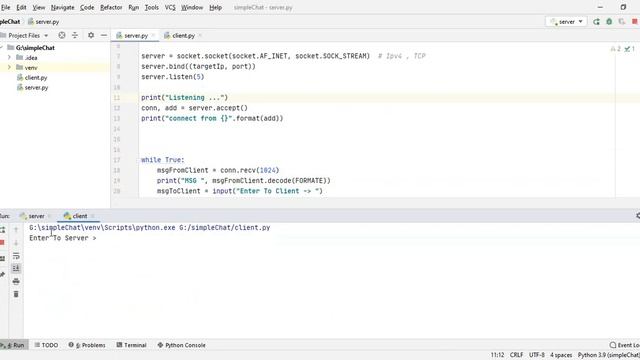The height and width of the screenshot is (360, 640).
Task: Open project panel settings gear
Action: pos(91,36)
